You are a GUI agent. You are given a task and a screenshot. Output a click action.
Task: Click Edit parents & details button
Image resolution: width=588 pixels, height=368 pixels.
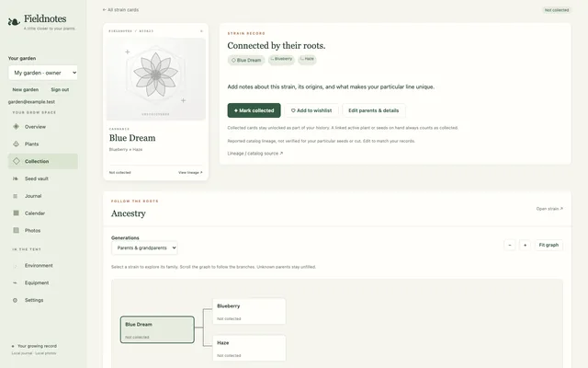click(x=374, y=110)
